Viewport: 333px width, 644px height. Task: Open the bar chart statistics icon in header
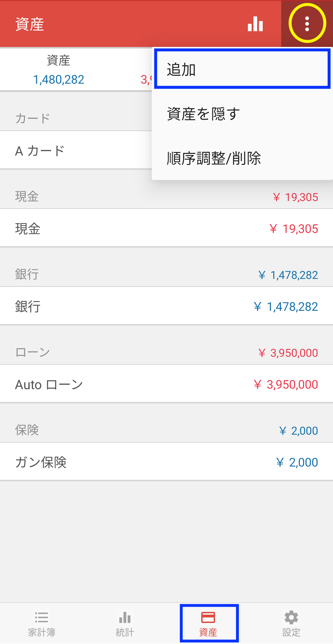(x=255, y=24)
